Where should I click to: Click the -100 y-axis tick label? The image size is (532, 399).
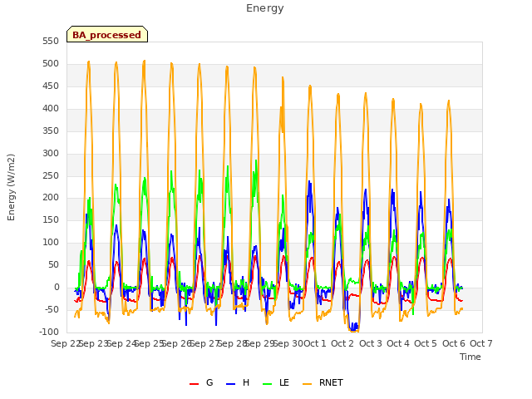point(49,332)
